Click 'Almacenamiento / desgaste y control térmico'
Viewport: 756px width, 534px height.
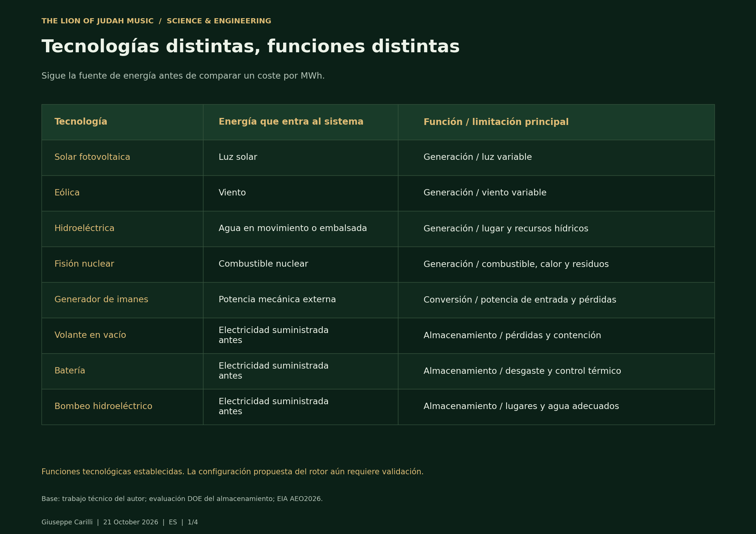522,371
